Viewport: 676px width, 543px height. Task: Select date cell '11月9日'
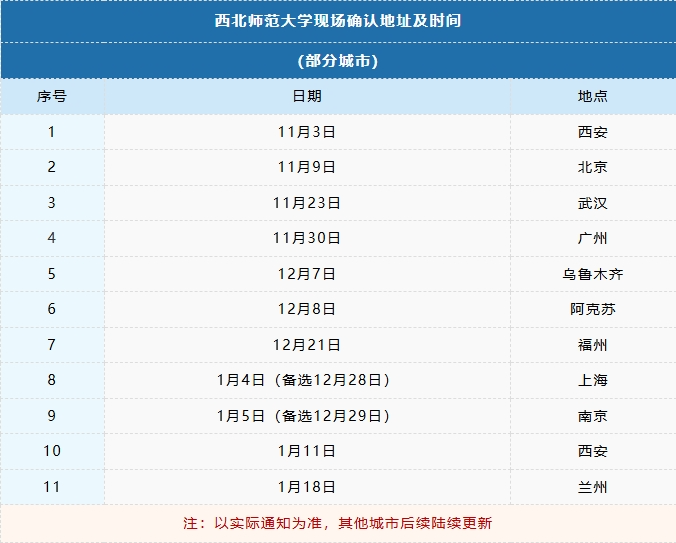click(x=307, y=167)
